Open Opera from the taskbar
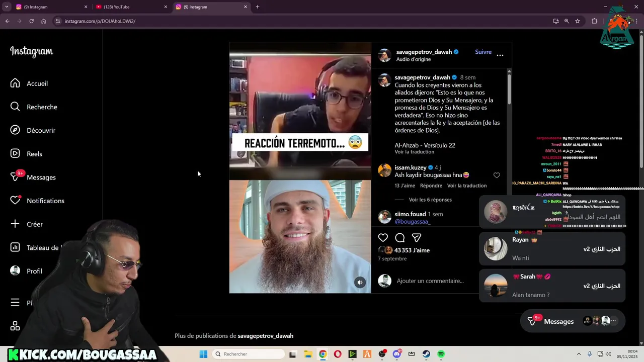The width and height of the screenshot is (644, 362). pos(338,354)
